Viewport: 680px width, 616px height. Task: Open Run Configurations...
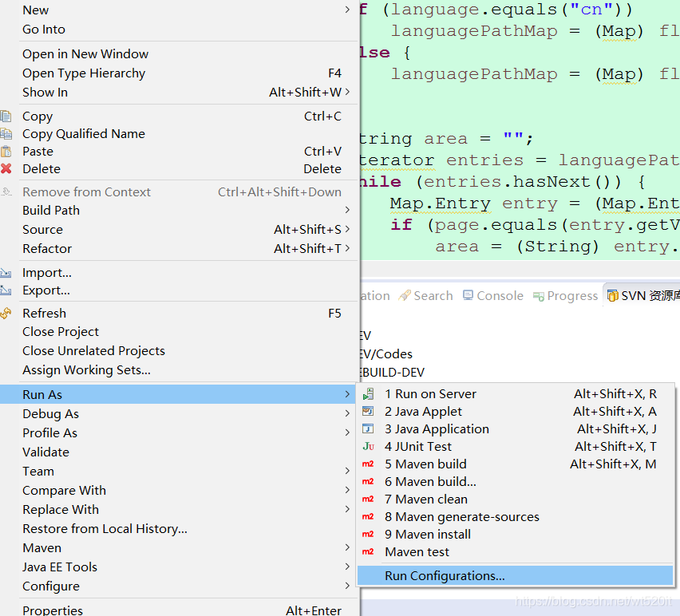pos(516,575)
